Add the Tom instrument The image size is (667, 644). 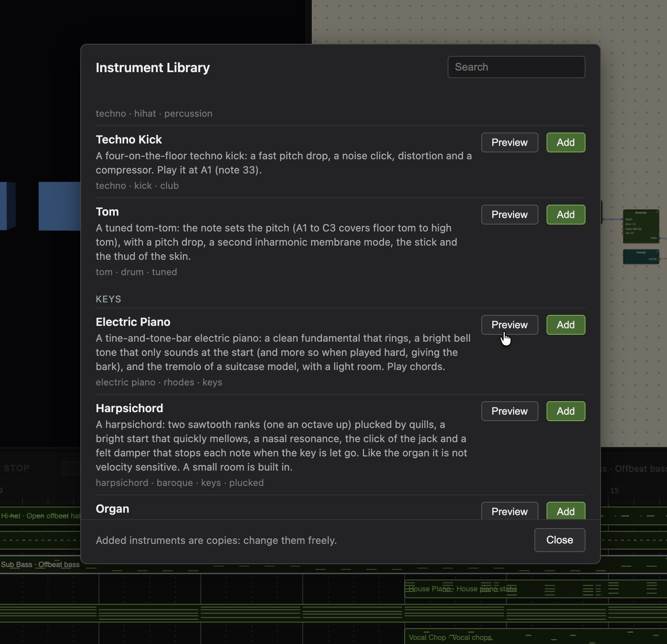click(566, 214)
